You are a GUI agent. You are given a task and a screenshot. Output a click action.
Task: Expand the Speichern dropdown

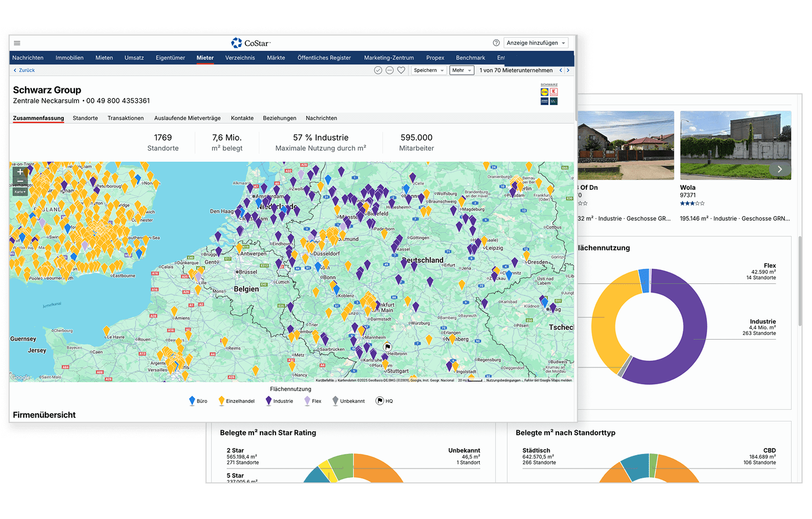429,70
